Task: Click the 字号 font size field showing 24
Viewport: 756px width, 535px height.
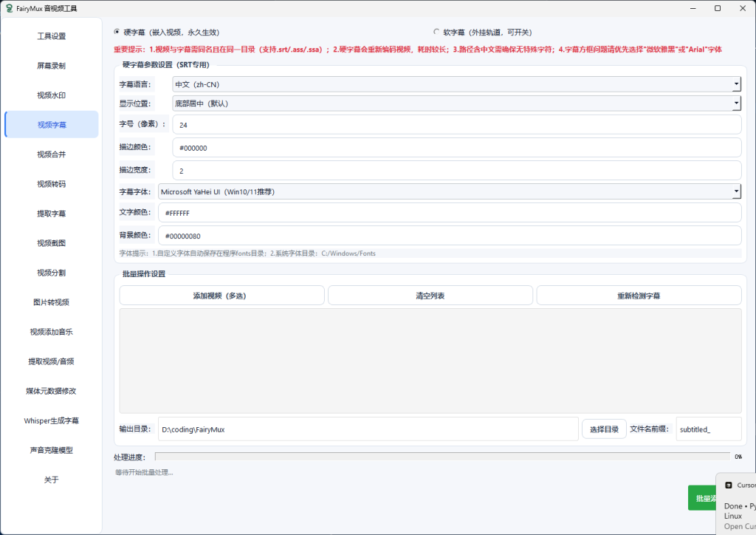Action: point(456,124)
